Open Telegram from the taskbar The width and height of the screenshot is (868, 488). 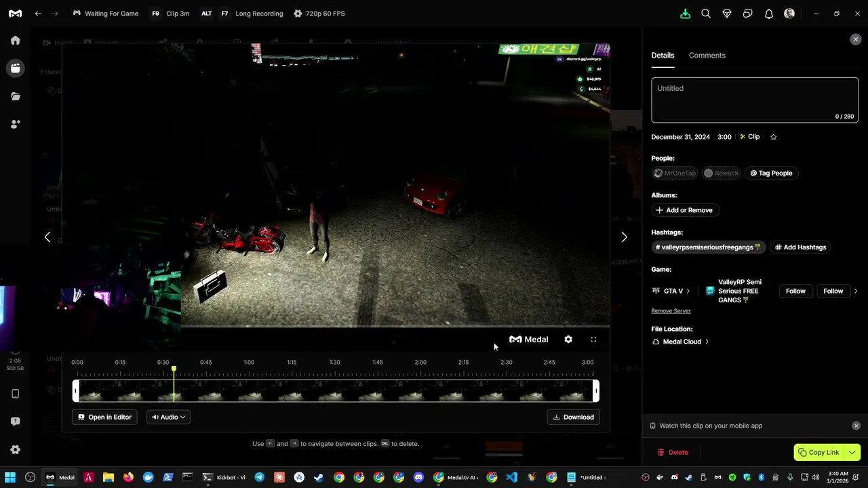click(259, 477)
